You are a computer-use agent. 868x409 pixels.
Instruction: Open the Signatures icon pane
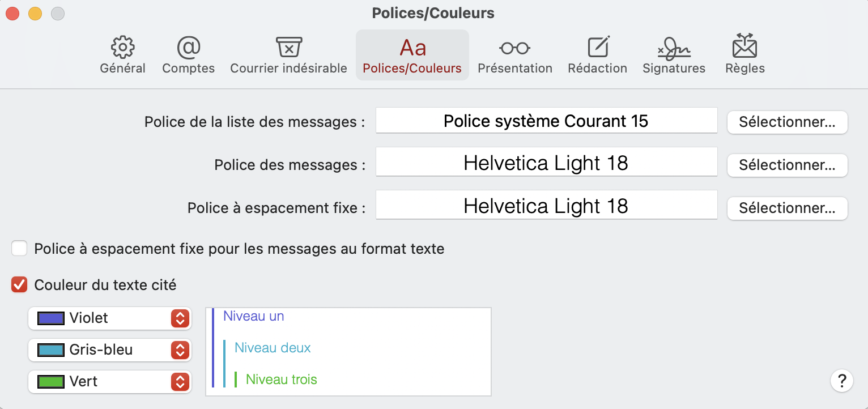tap(674, 48)
